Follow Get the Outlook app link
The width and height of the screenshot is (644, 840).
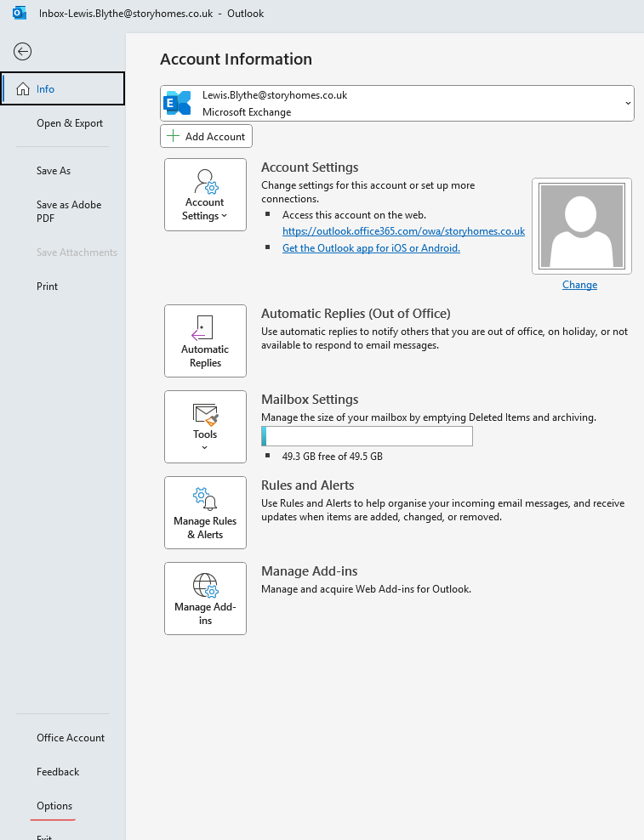pos(371,248)
